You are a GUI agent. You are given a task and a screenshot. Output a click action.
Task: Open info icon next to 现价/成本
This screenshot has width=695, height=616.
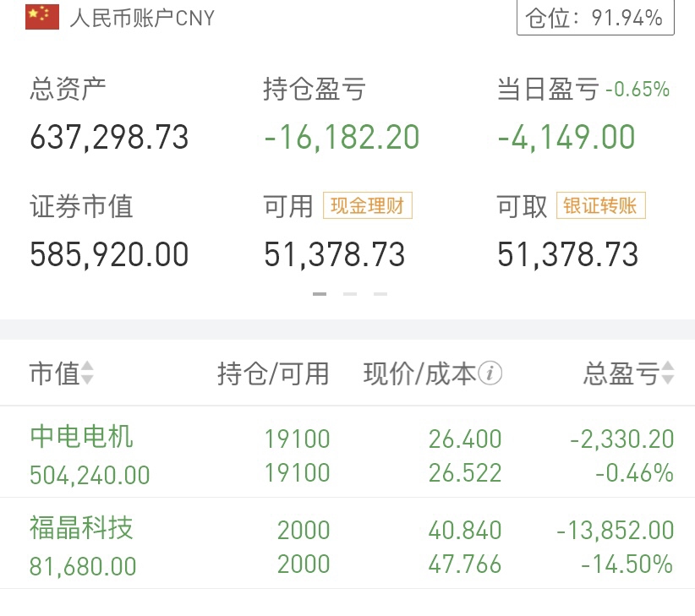click(490, 373)
